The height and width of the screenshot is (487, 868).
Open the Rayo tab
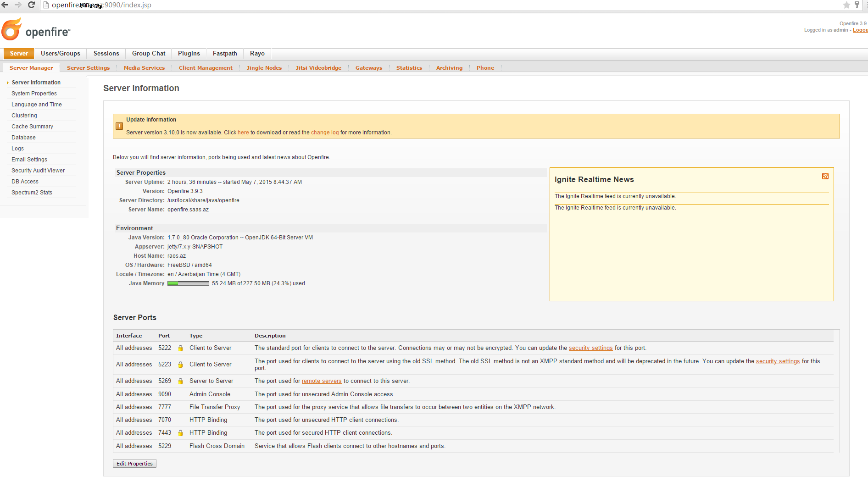[x=257, y=54]
